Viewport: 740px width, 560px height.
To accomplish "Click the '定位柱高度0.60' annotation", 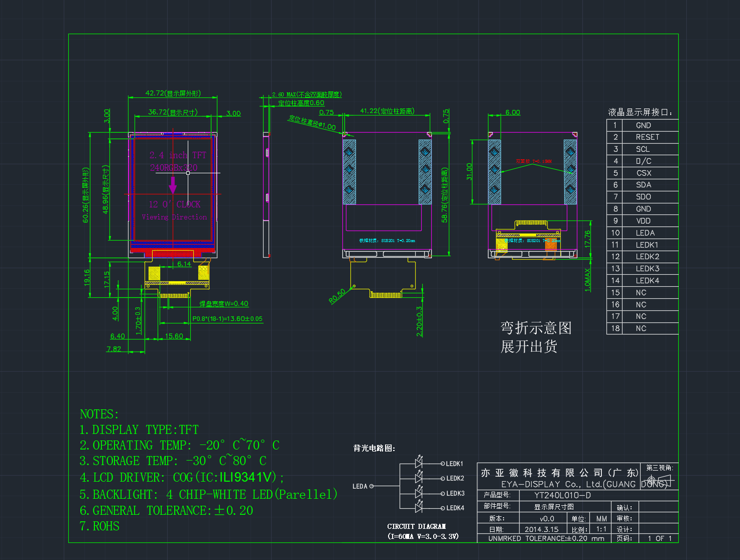I will click(301, 103).
